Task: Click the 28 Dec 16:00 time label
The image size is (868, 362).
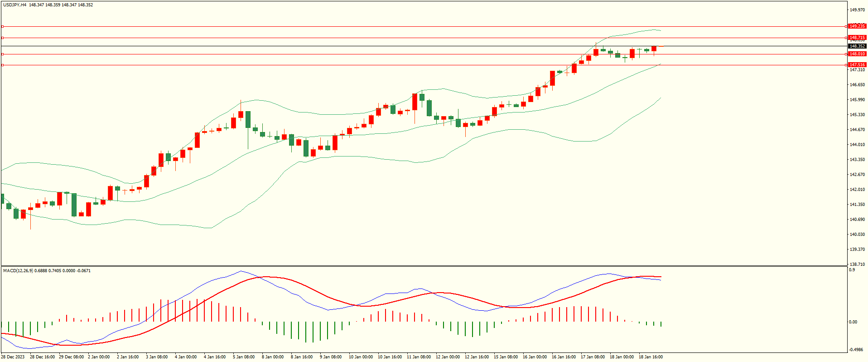Action: coord(43,357)
